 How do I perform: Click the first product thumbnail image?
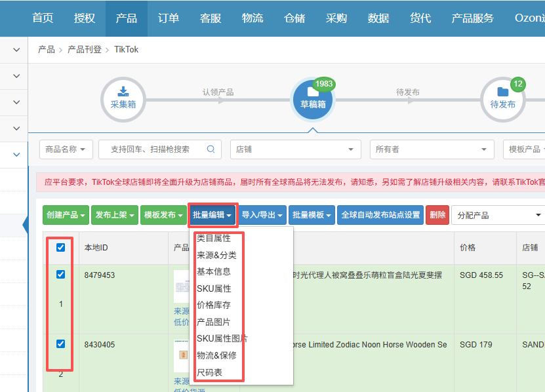[x=181, y=286]
